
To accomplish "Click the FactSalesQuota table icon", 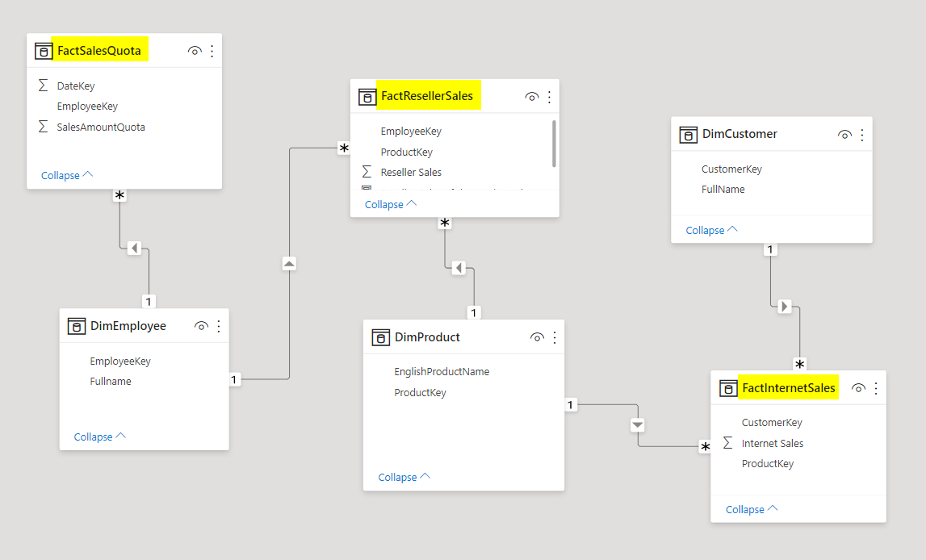I will [44, 51].
